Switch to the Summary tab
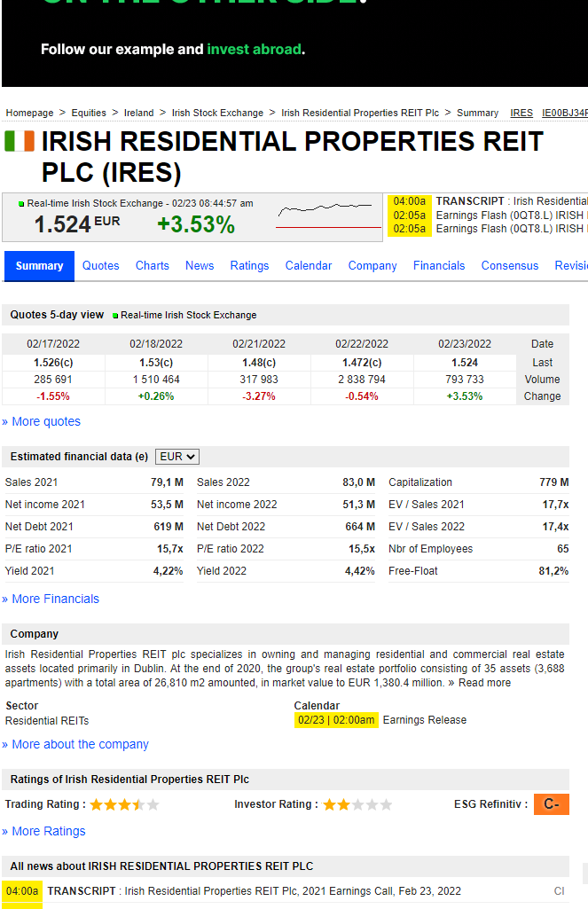Image resolution: width=588 pixels, height=909 pixels. tap(39, 266)
